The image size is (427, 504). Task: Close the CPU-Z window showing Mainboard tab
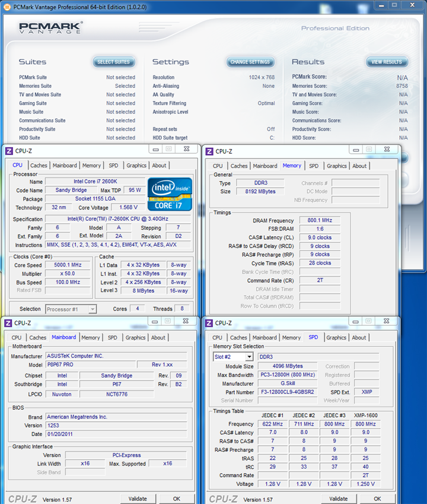tap(186, 321)
